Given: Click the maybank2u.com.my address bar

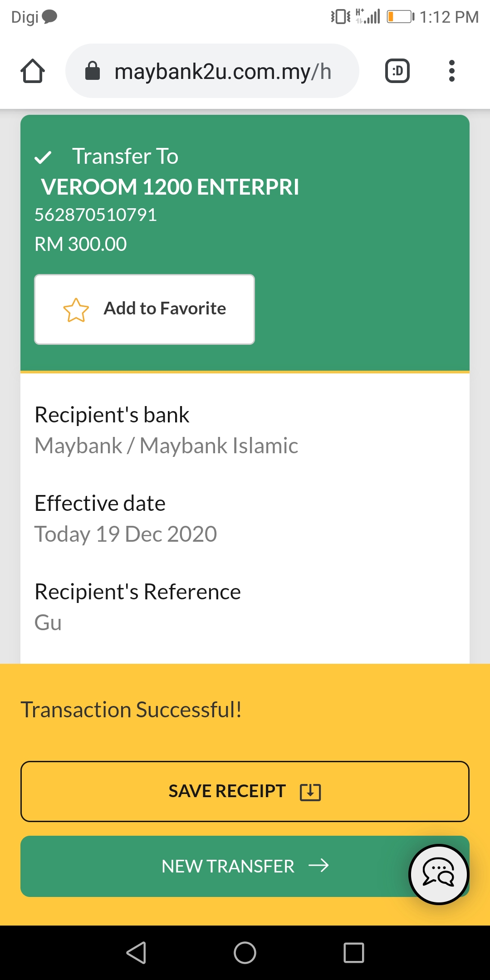Looking at the screenshot, I should tap(212, 71).
